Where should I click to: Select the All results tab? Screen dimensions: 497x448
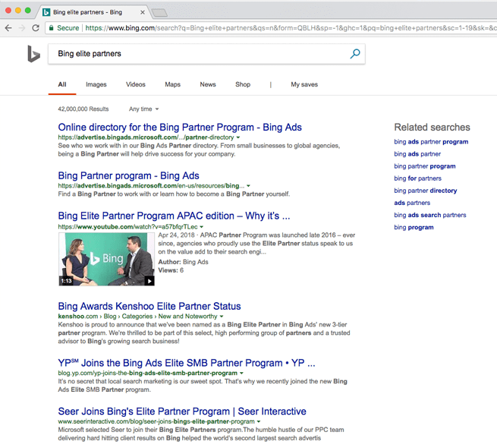62,84
